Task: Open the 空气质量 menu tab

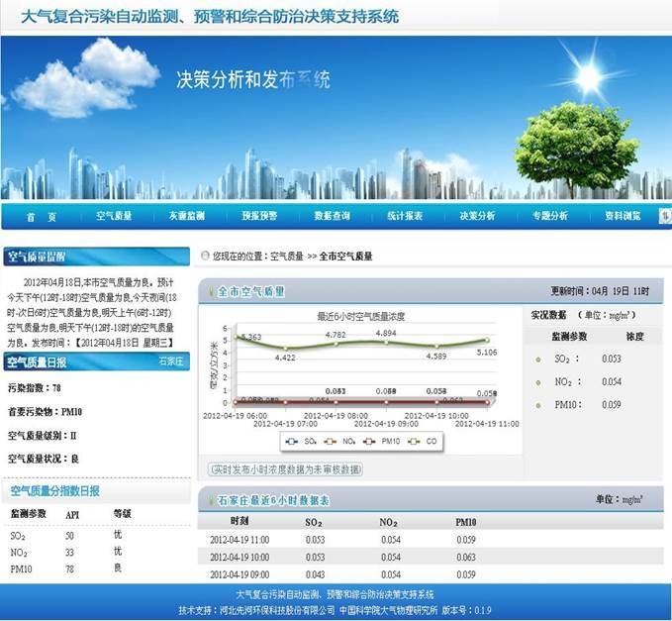Action: pos(114,216)
